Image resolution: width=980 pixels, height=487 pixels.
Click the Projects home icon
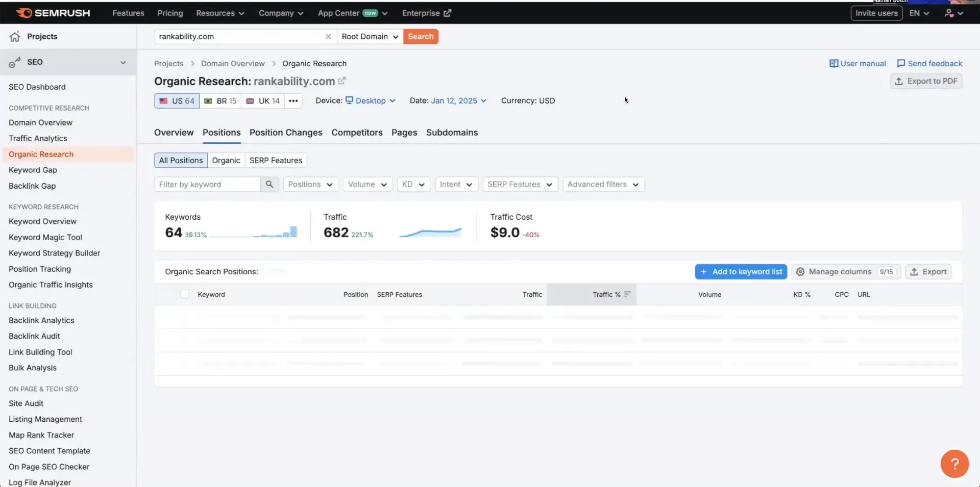(15, 36)
